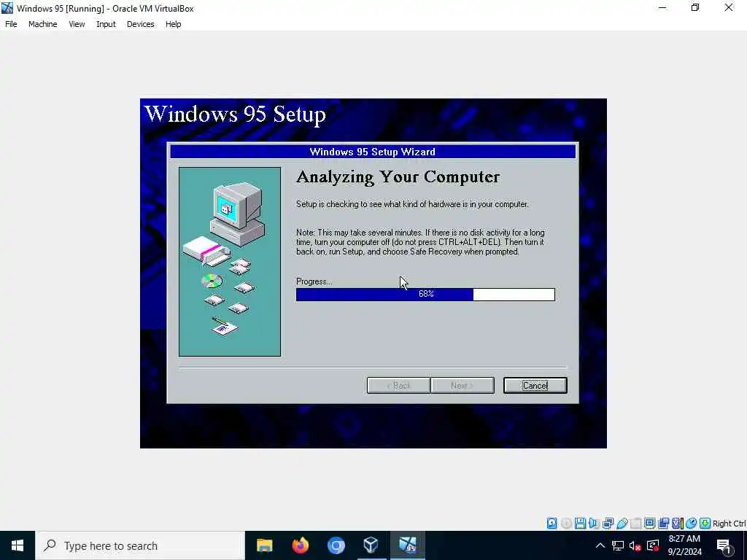747x560 pixels.
Task: Click the virtualization CPU indicator icon
Action: point(677,524)
